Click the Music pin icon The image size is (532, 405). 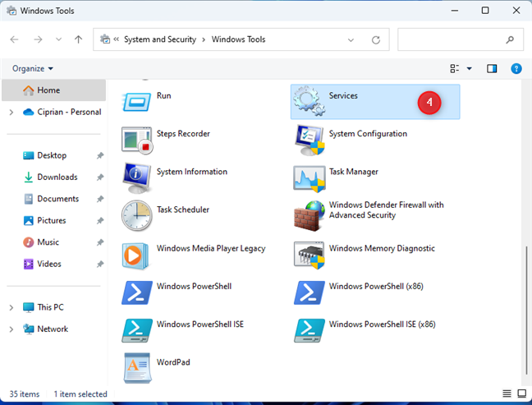click(100, 242)
